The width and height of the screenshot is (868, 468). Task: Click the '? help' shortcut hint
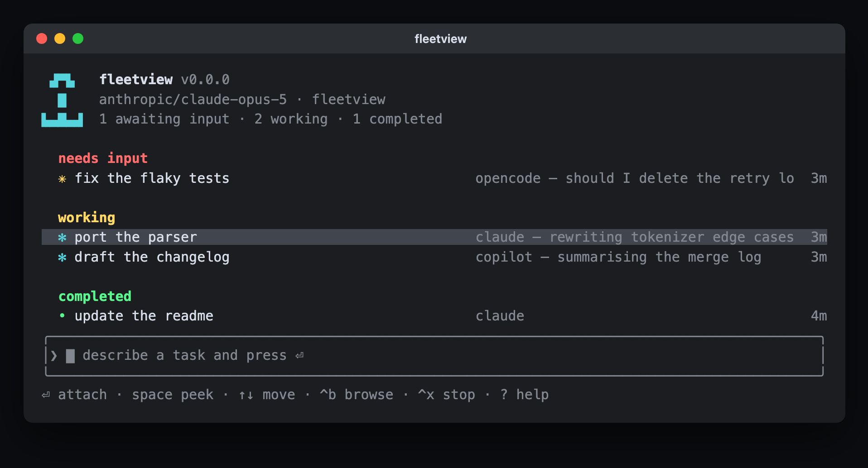click(524, 395)
